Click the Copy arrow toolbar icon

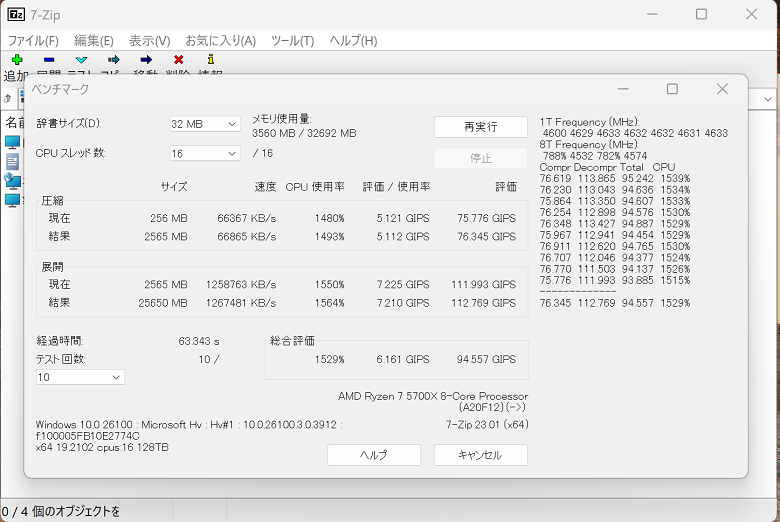click(113, 60)
